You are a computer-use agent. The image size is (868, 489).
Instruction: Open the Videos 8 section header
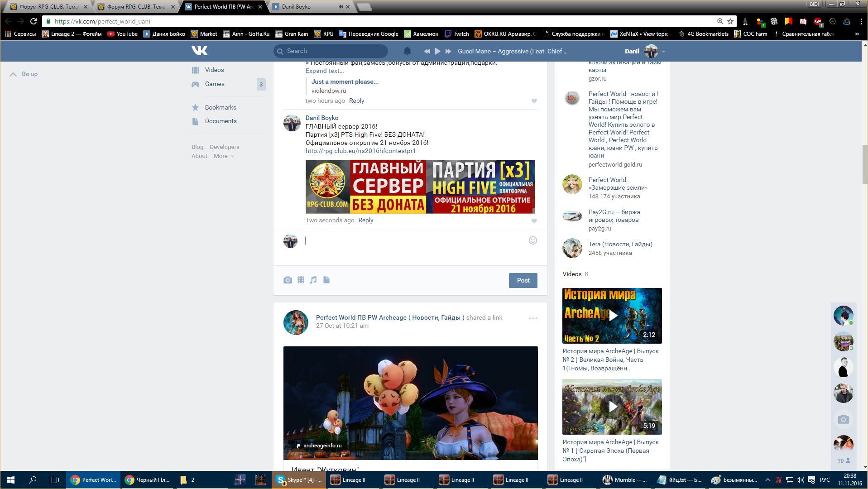coord(575,274)
